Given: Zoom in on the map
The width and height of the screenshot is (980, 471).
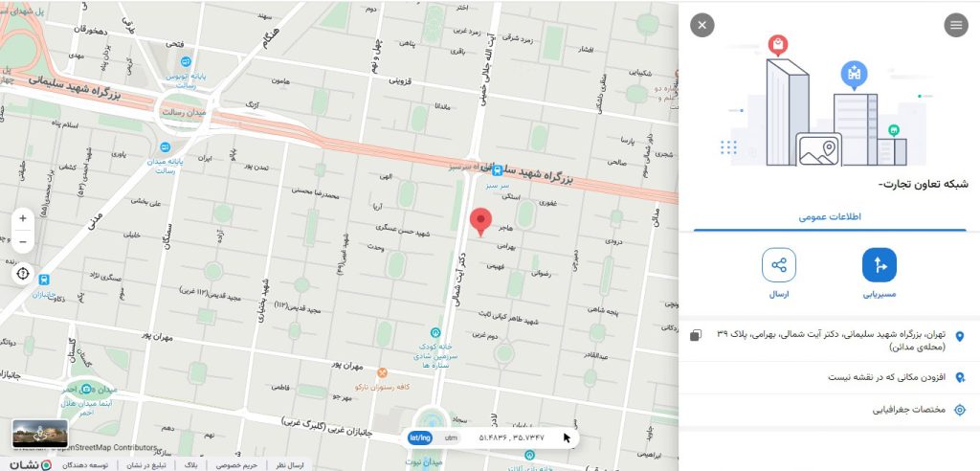Looking at the screenshot, I should click(23, 219).
